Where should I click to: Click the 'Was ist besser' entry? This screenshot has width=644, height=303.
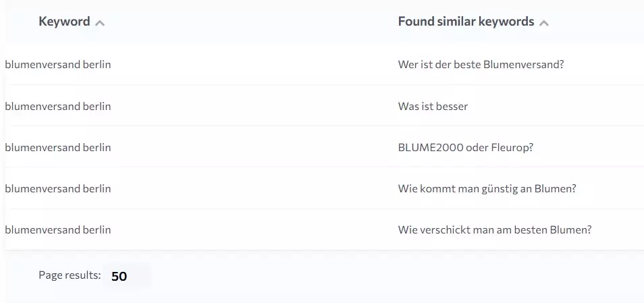coord(433,107)
